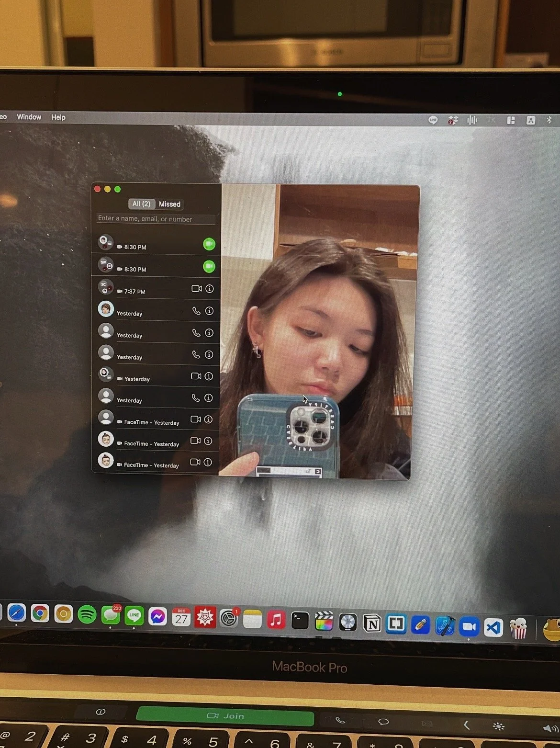Open Chrome Canary yellow icon in Dock
Viewport: 560px width, 748px height.
tap(63, 614)
